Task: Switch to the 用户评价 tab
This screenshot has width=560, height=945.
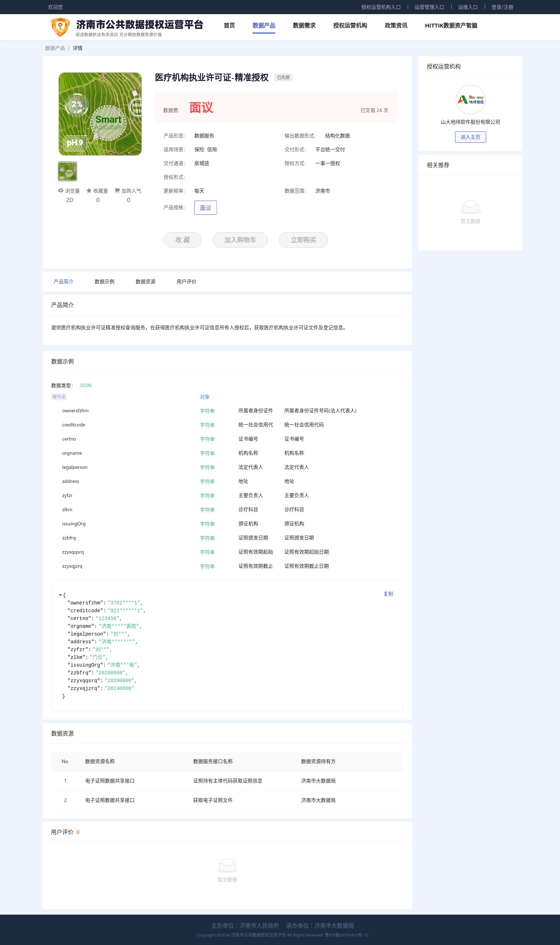Action: point(187,282)
